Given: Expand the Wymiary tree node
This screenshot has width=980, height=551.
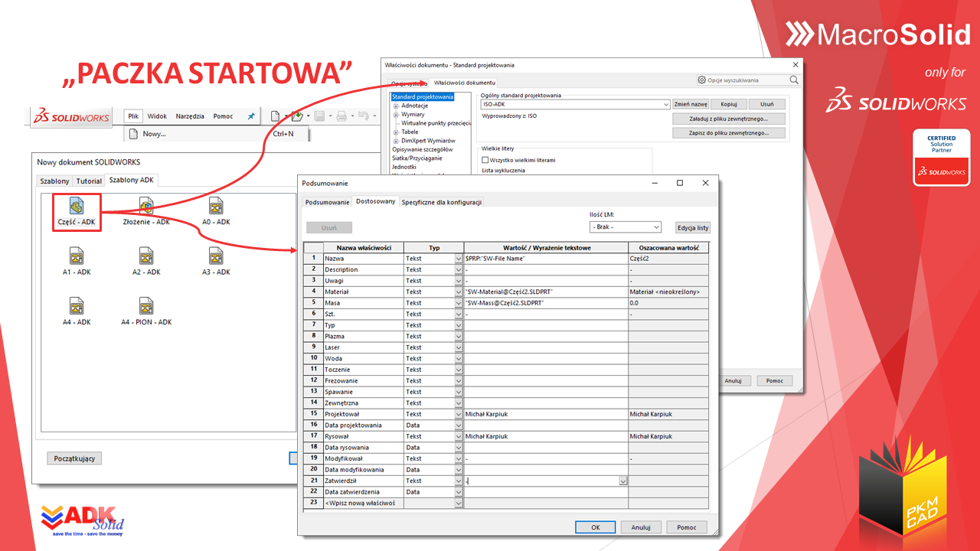Looking at the screenshot, I should [396, 114].
